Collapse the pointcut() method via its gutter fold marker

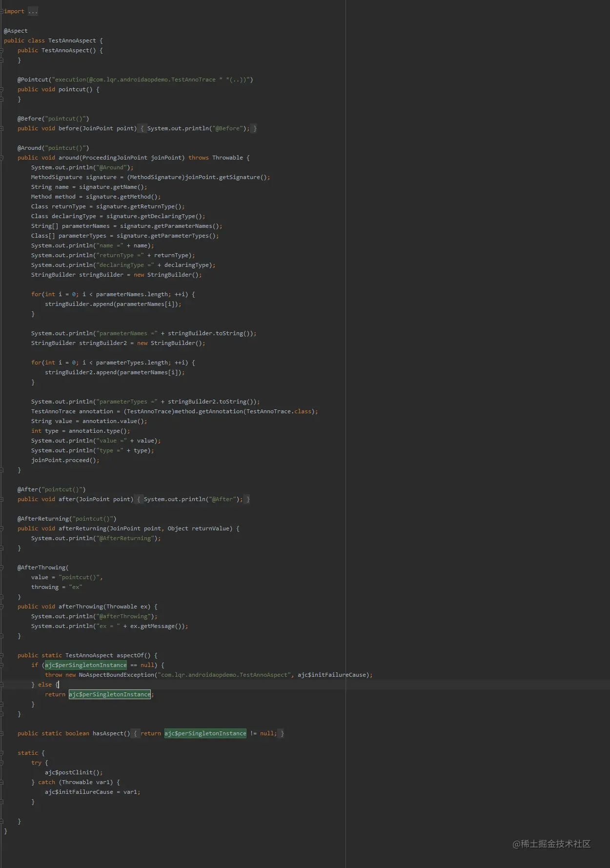click(x=2, y=89)
